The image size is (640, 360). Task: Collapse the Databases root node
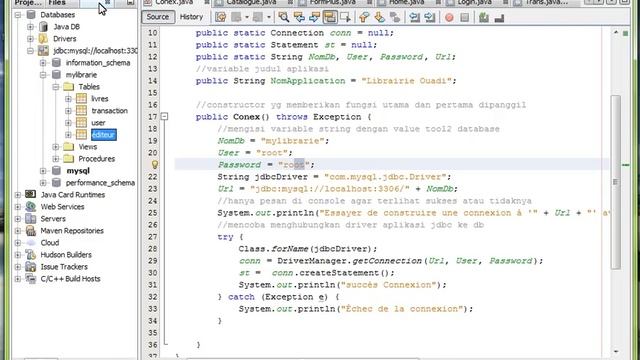point(18,15)
